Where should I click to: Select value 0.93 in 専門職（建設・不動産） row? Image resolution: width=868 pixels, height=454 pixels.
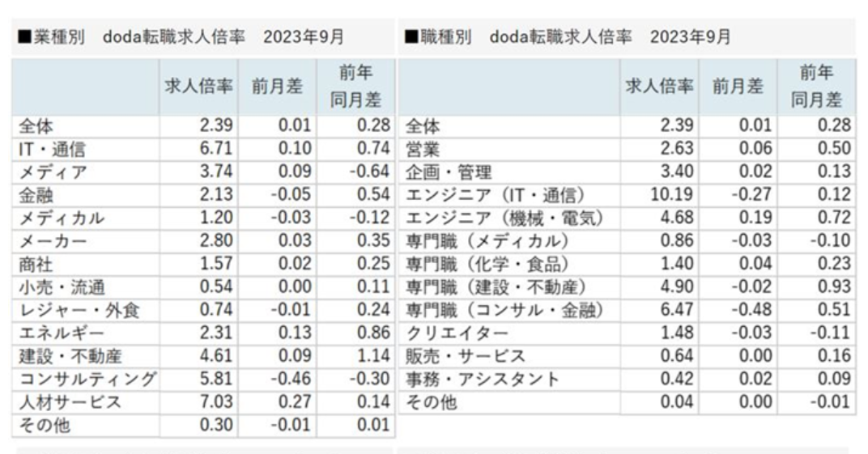pyautogui.click(x=834, y=287)
